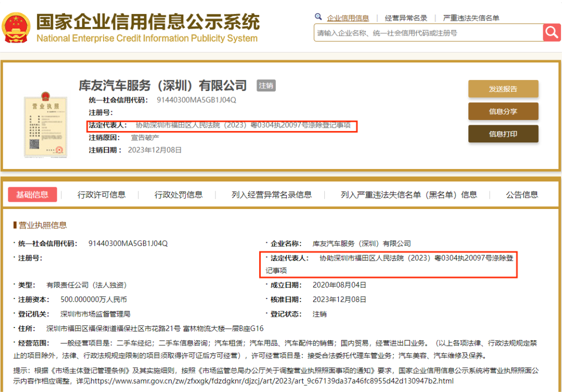This screenshot has height=392, width=562.
Task: Click the 注销 status badge beside company name
Action: point(266,86)
